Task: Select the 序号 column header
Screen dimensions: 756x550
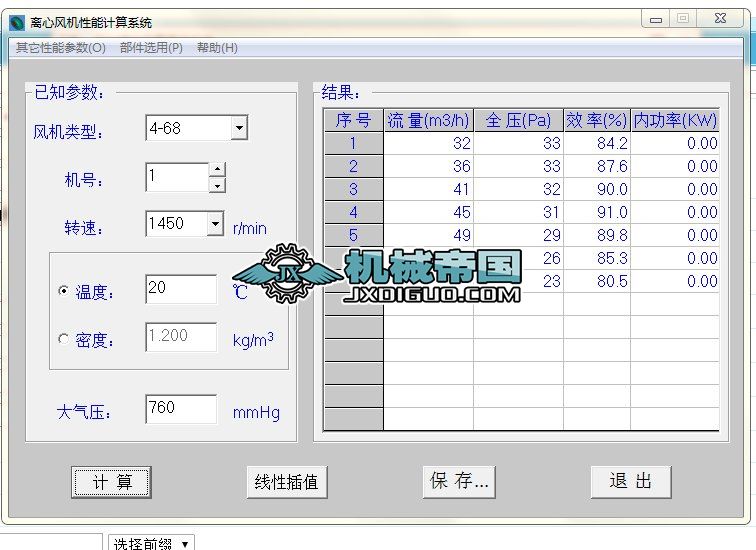Action: point(353,120)
